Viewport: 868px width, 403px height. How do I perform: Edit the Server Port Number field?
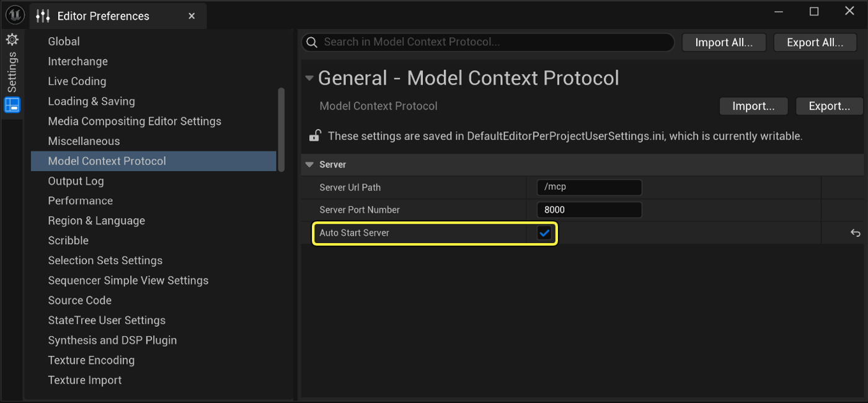(x=589, y=210)
